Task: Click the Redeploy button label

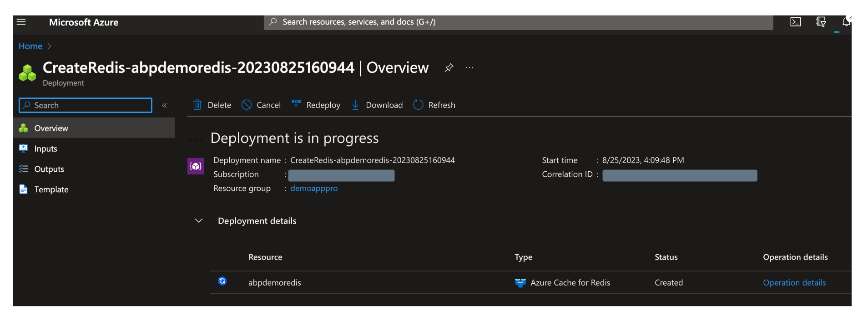Action: [323, 105]
